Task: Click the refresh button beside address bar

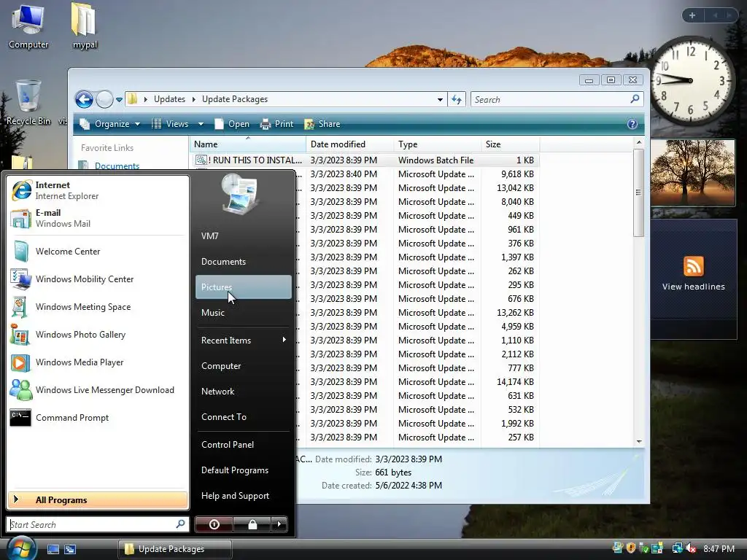Action: click(457, 99)
